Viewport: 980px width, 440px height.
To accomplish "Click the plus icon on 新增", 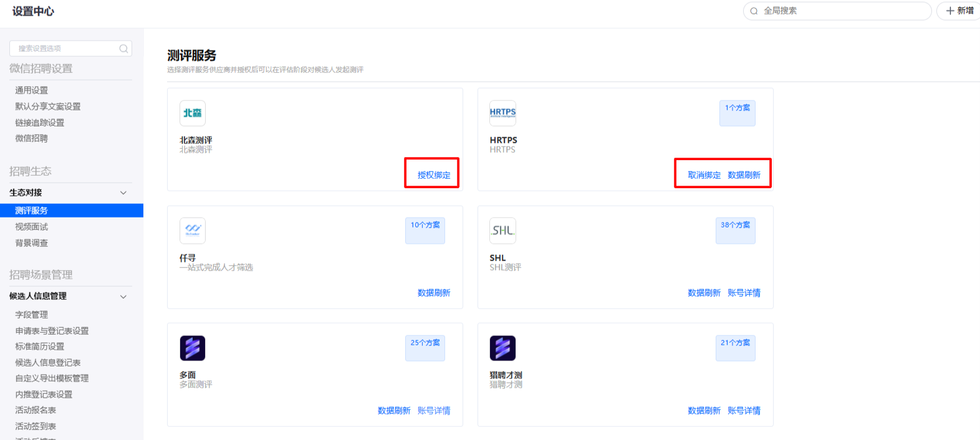I will [950, 11].
